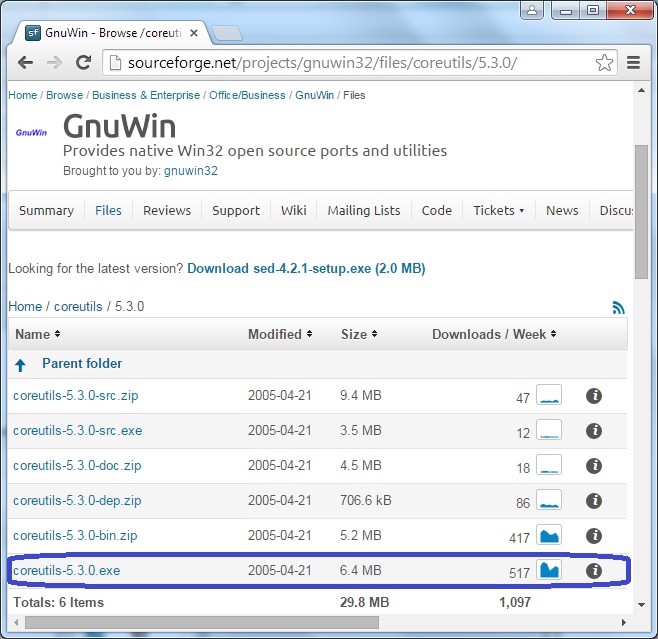Open the Mailing Lists tab

coord(364,210)
